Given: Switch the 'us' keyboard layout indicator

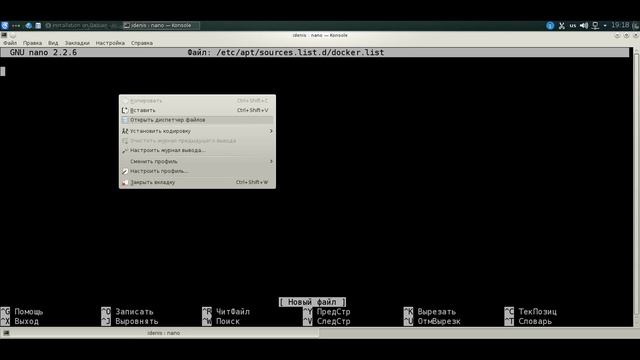Looking at the screenshot, I should [573, 26].
